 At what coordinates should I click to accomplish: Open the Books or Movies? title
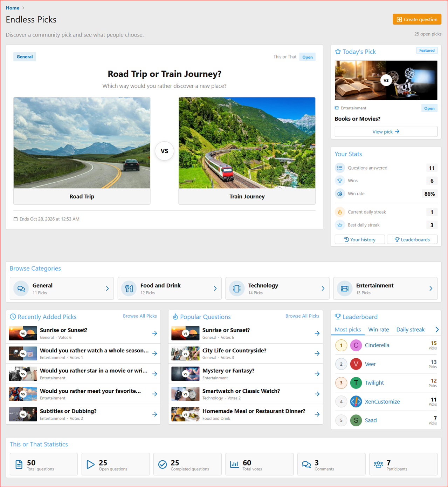(357, 119)
